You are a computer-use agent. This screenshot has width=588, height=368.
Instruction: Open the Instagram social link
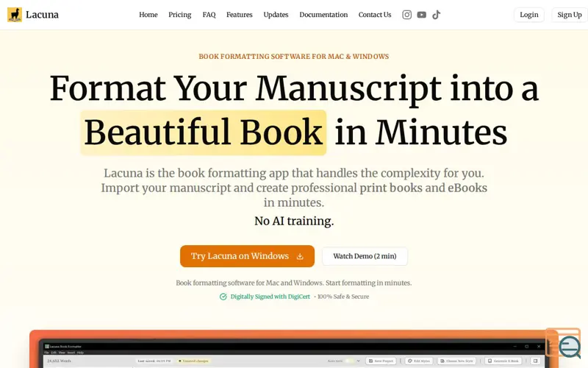407,15
